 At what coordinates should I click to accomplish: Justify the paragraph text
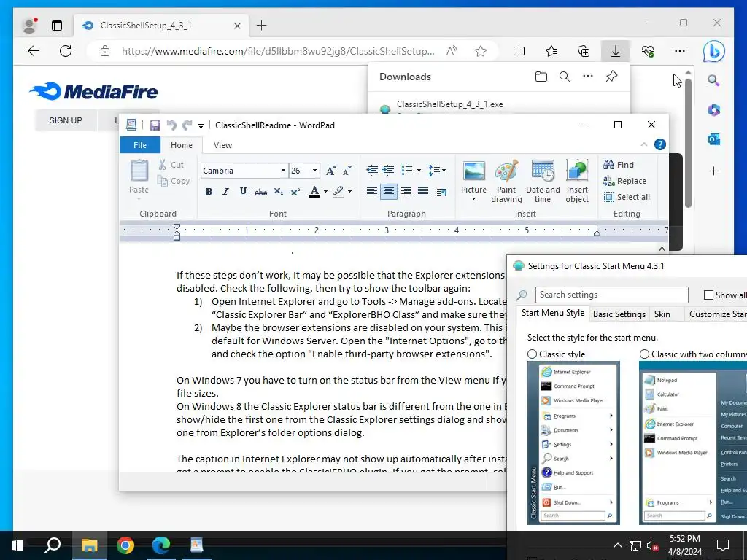(x=423, y=192)
